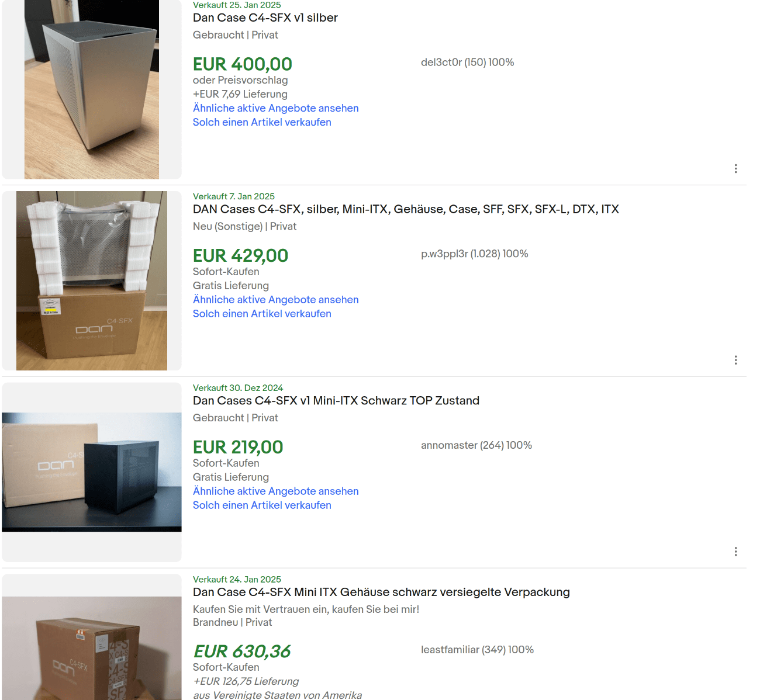Viewport: 777px width, 700px height.
Task: Click Solch einen Artikel verkaufen under EUR 429,00
Action: pyautogui.click(x=262, y=314)
